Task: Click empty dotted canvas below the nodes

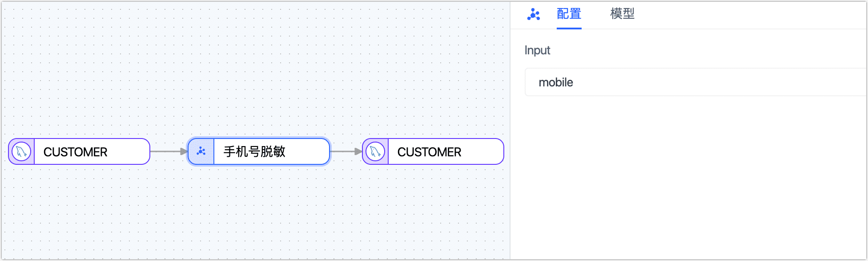Action: 253,214
